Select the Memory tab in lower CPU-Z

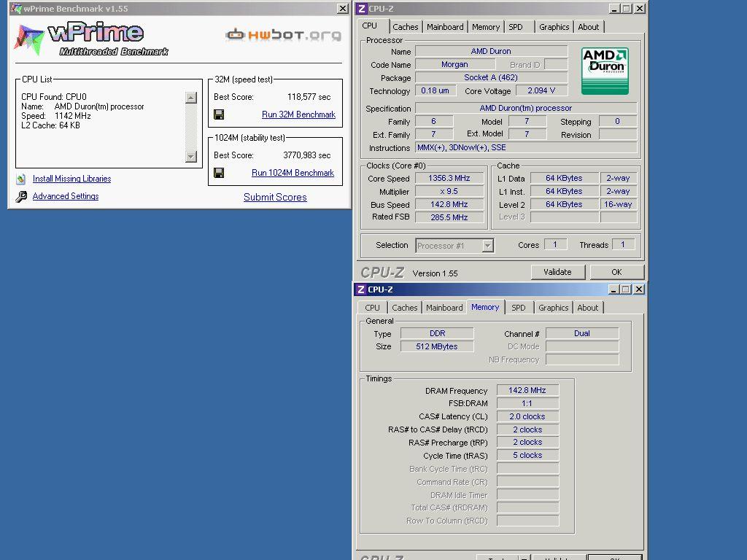(x=485, y=307)
